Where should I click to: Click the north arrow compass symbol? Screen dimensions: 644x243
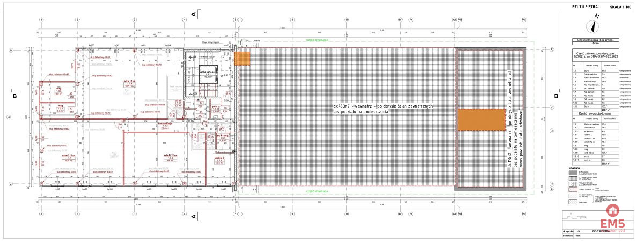pos(594,24)
